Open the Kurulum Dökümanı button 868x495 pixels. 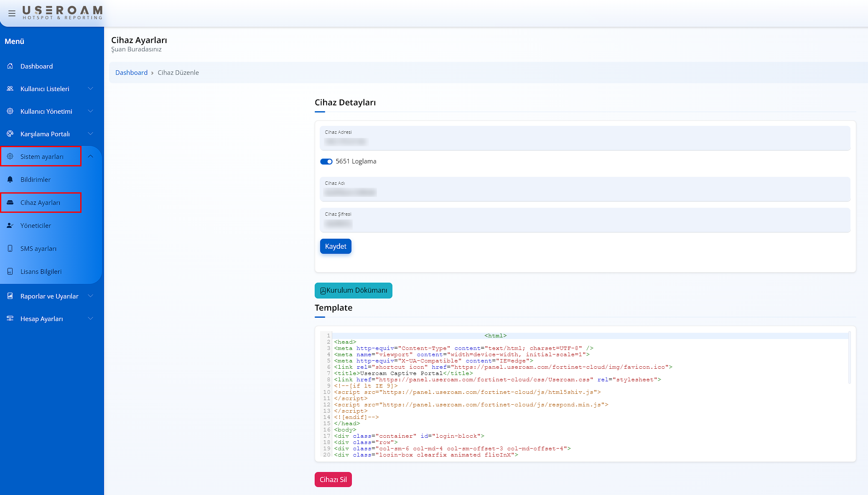(x=353, y=290)
